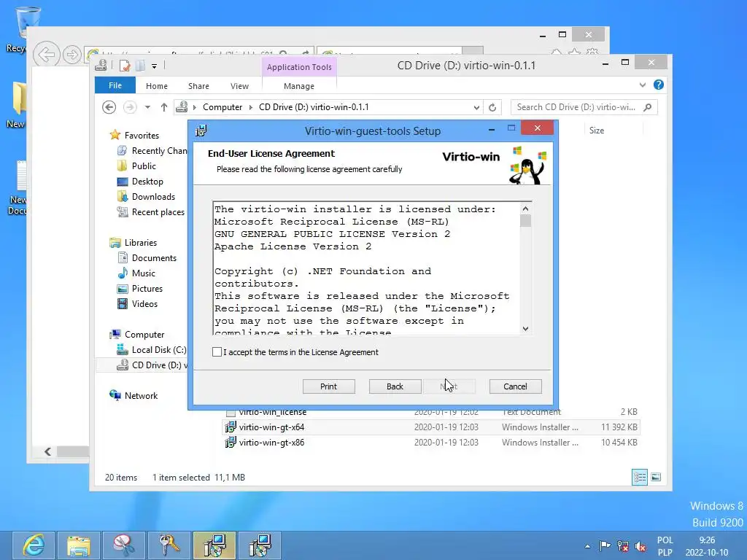747x560 pixels.
Task: Open Music library
Action: (x=144, y=273)
